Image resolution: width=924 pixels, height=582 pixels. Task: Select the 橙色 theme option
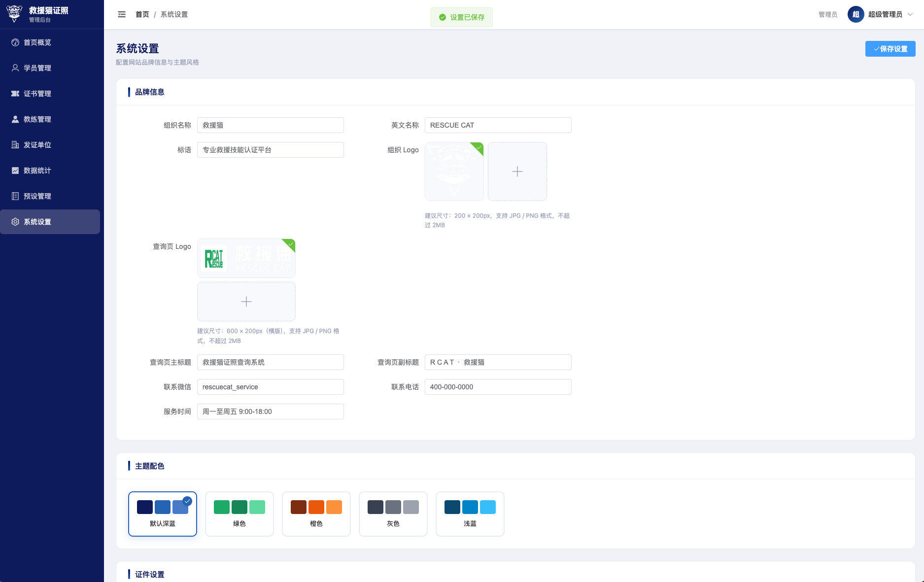[316, 514]
